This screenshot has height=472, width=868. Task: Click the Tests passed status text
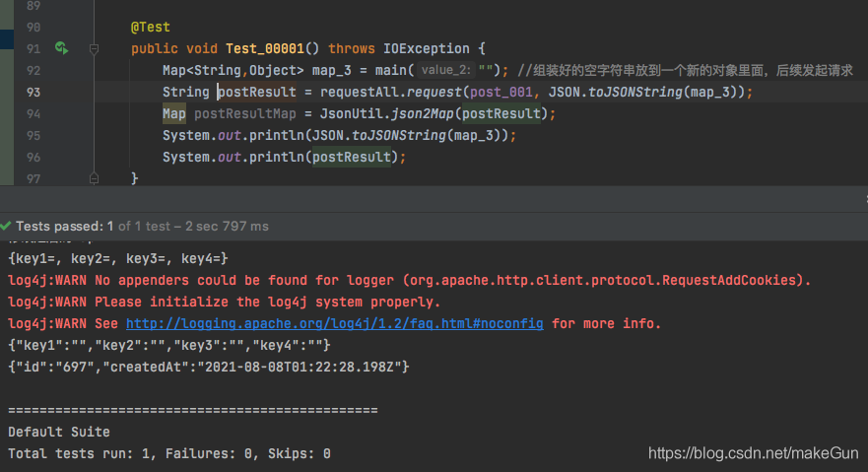[x=142, y=226]
